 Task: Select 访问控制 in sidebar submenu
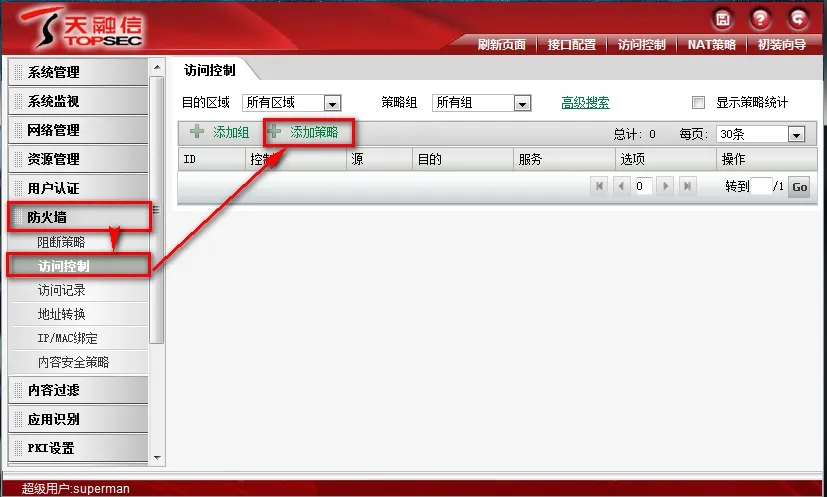coord(80,266)
